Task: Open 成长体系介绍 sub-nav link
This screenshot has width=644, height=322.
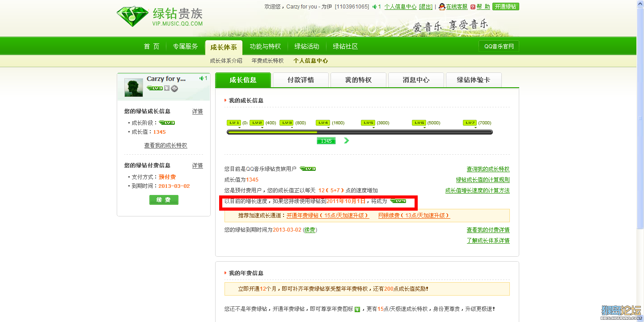Action: click(x=226, y=61)
